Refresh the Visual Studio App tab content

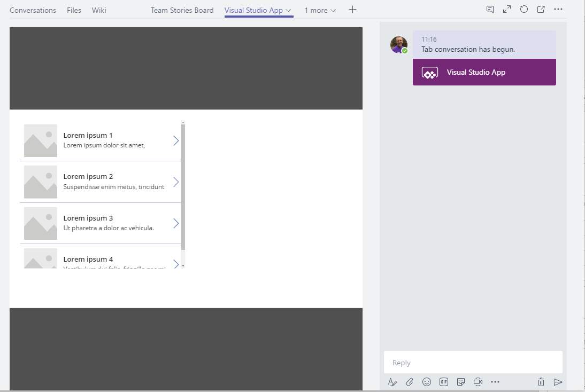point(524,9)
